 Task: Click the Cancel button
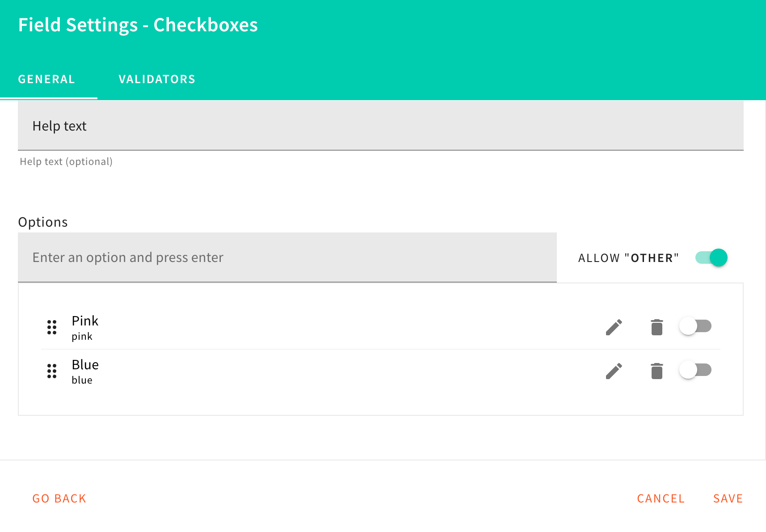661,498
